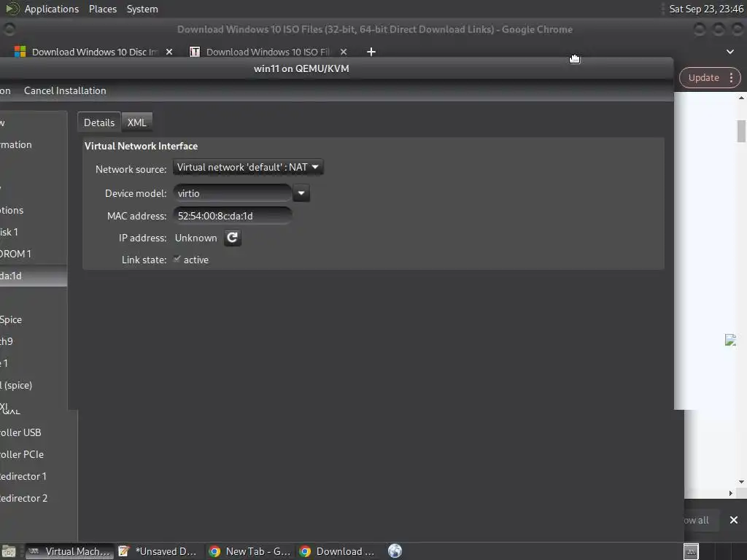Switch to the Details tab
Screen dimensions: 747x560
point(99,122)
